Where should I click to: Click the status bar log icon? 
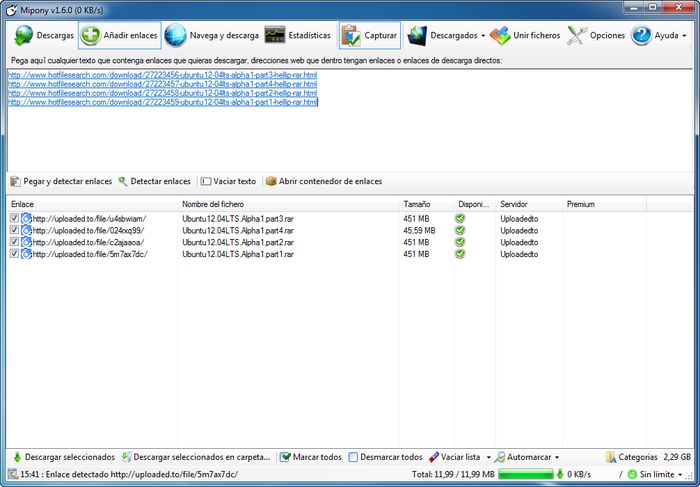point(13,474)
